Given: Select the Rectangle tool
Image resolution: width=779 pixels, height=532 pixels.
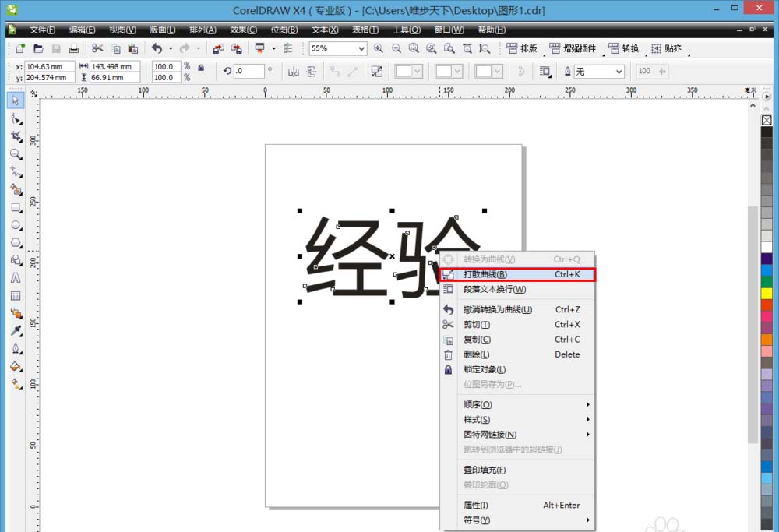Looking at the screenshot, I should [x=16, y=208].
